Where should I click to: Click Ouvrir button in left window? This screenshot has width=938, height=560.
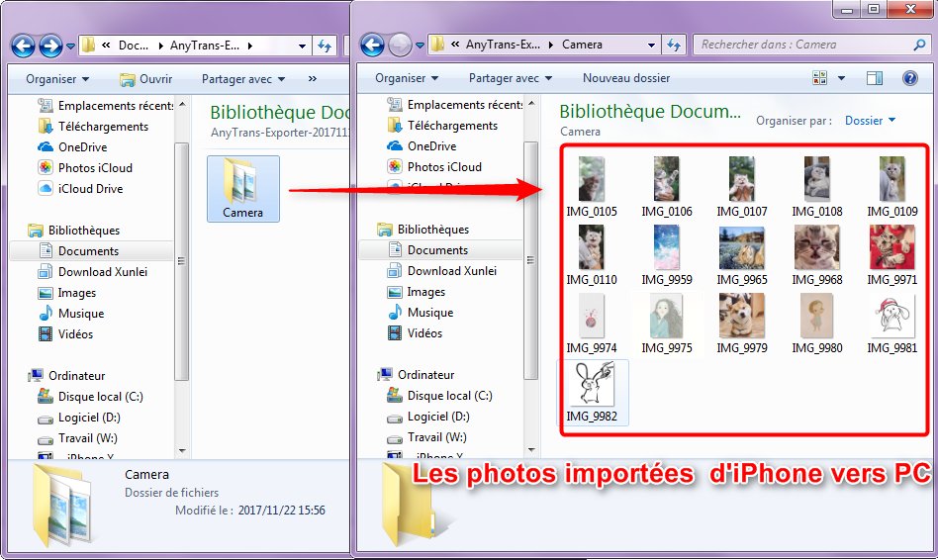click(x=146, y=79)
